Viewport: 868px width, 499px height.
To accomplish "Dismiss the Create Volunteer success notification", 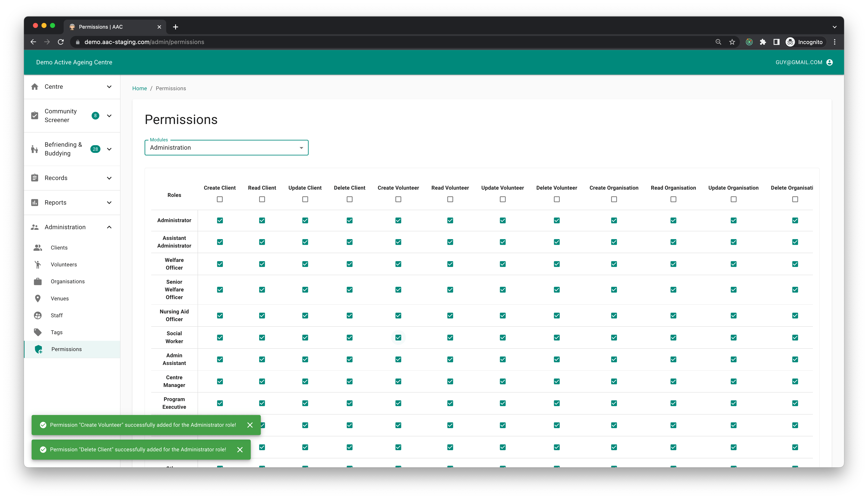I will pos(250,425).
